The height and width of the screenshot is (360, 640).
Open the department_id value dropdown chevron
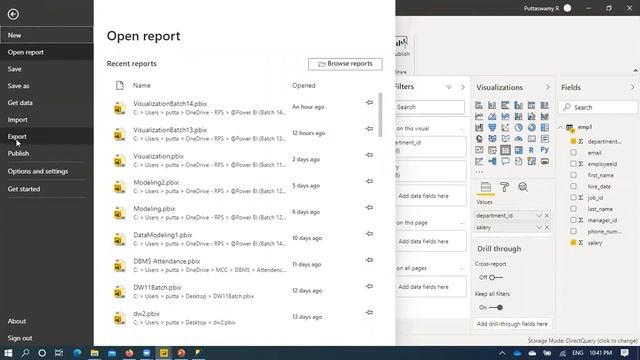(x=539, y=216)
